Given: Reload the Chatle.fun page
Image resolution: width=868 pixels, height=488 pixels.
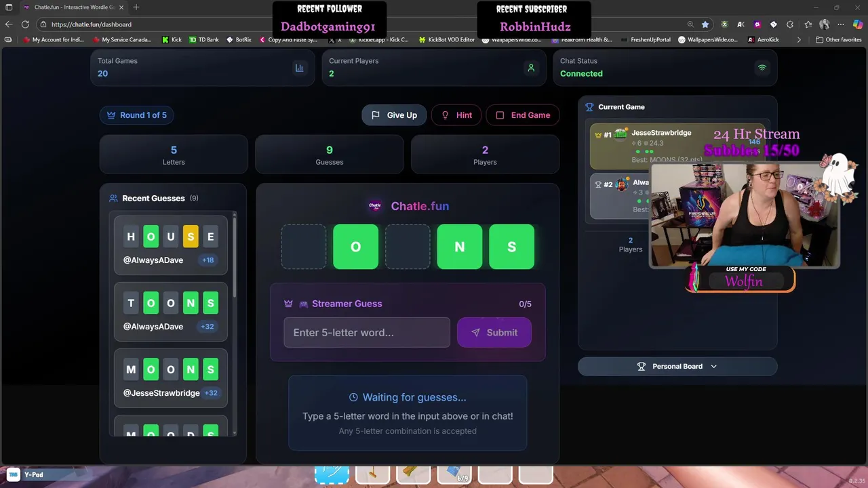Looking at the screenshot, I should click(25, 24).
